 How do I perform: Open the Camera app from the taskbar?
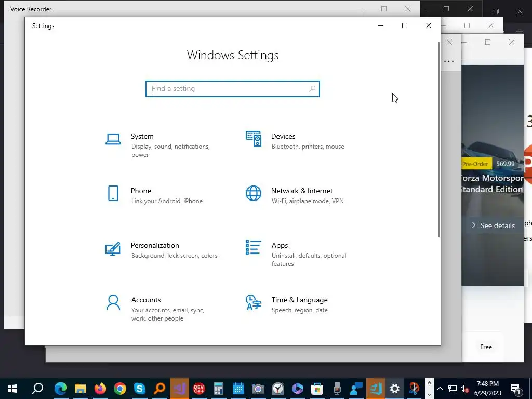258,389
